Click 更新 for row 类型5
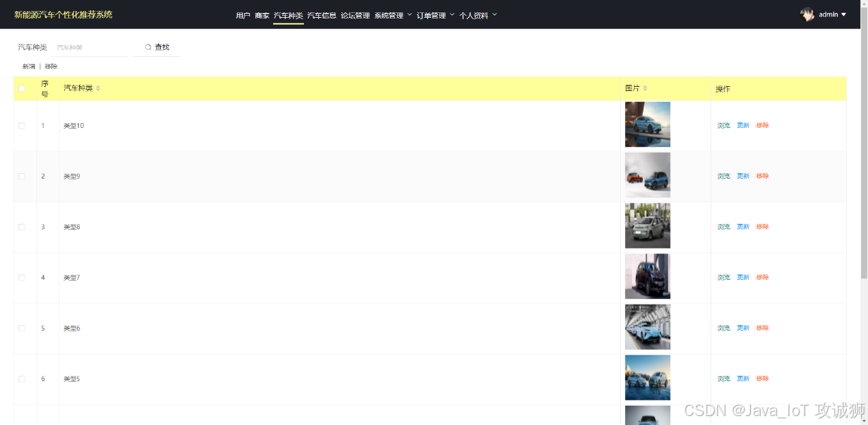This screenshot has height=425, width=868. (x=743, y=379)
